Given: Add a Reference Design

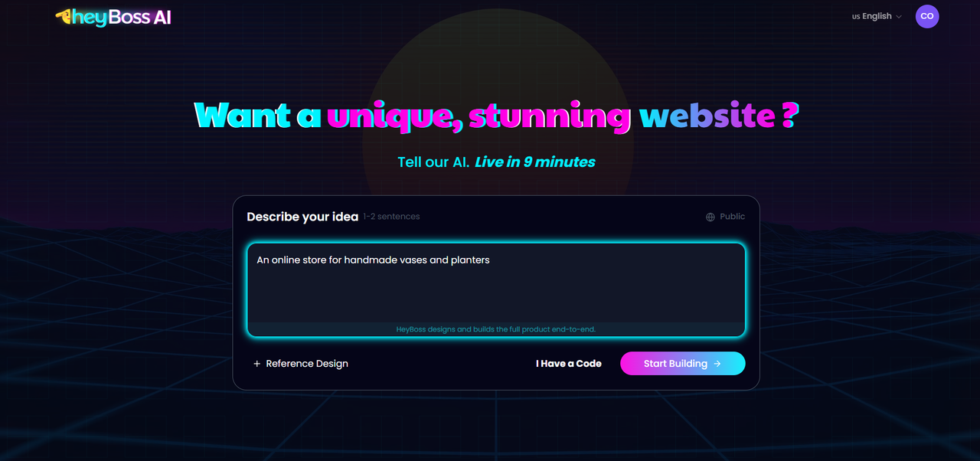Looking at the screenshot, I should point(300,364).
